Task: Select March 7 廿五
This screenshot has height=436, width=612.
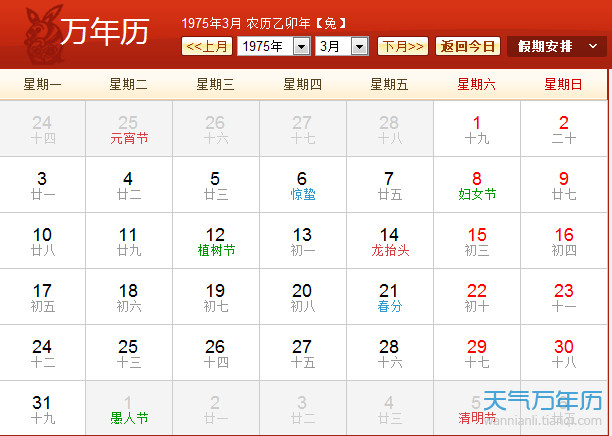Action: [390, 185]
